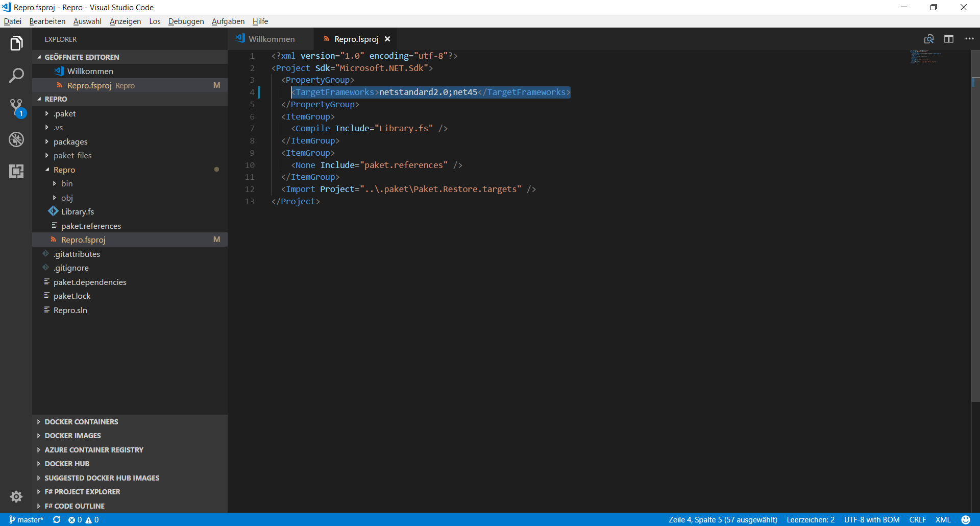The width and height of the screenshot is (980, 526).
Task: Click the master branch indicator
Action: click(x=26, y=519)
